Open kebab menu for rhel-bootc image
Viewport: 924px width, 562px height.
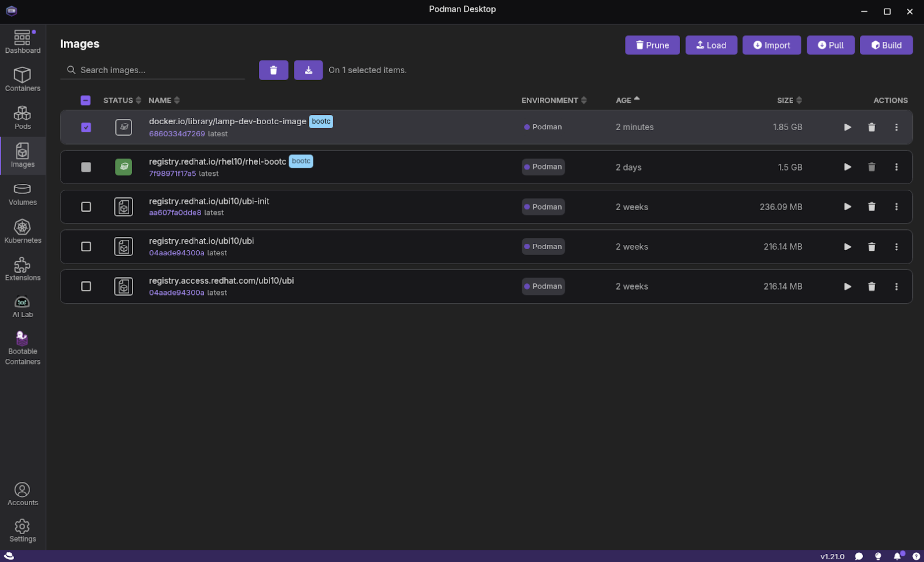pyautogui.click(x=896, y=167)
